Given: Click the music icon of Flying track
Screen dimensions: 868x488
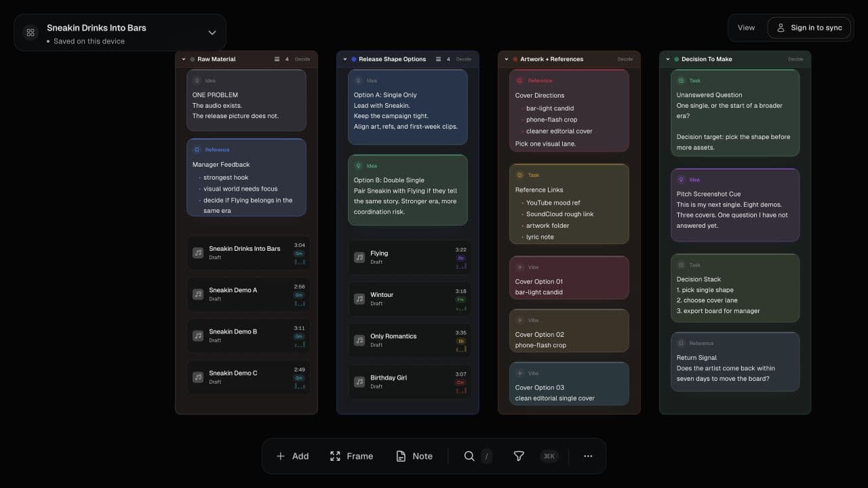Looking at the screenshot, I should (x=359, y=258).
